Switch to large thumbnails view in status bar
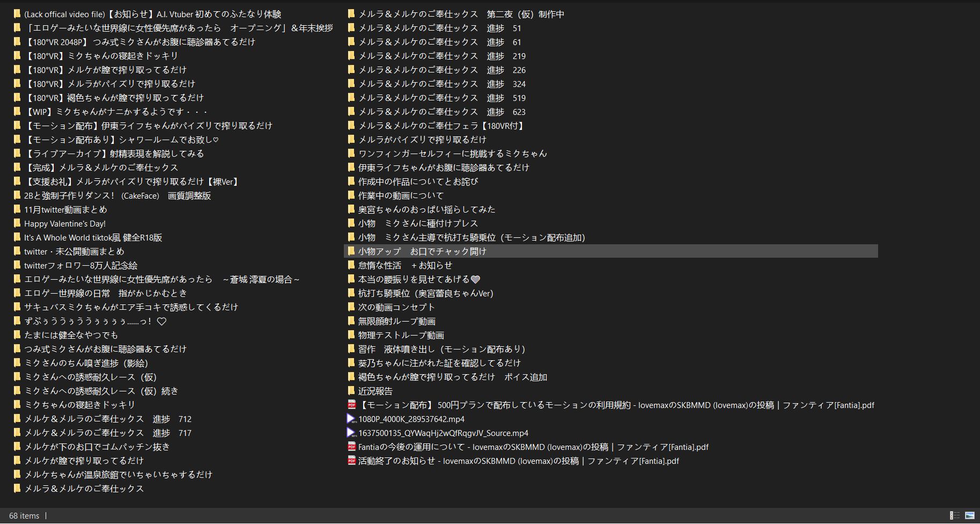This screenshot has width=980, height=524. (x=969, y=515)
